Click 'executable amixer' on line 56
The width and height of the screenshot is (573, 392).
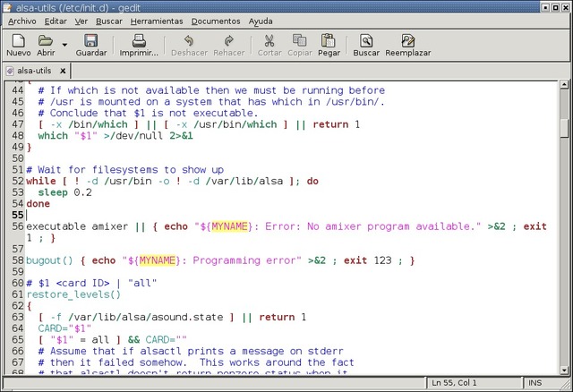click(x=77, y=226)
